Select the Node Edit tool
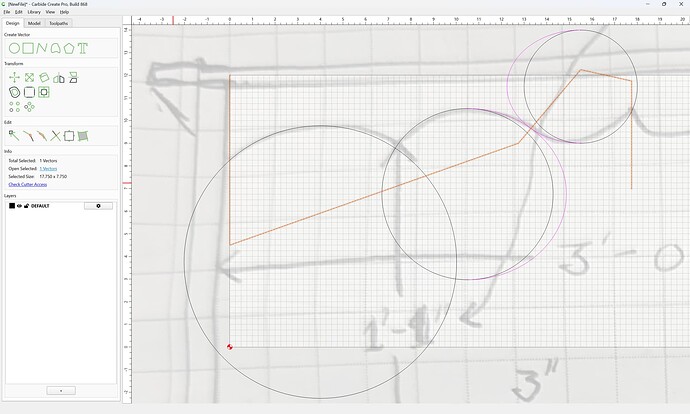The width and height of the screenshot is (690, 414). coord(14,136)
